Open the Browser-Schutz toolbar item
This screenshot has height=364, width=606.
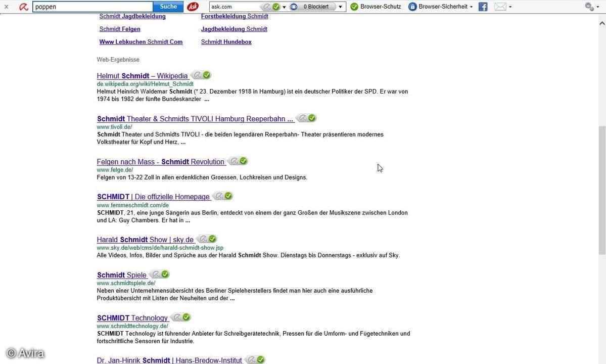tap(376, 7)
